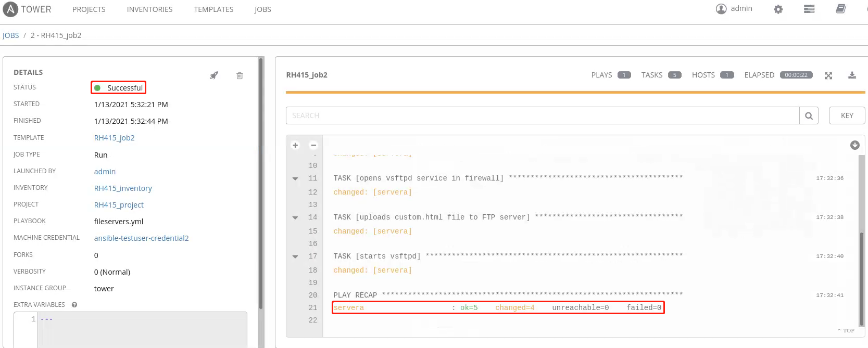Expand all output with plus button
This screenshot has height=348, width=868.
[x=295, y=145]
